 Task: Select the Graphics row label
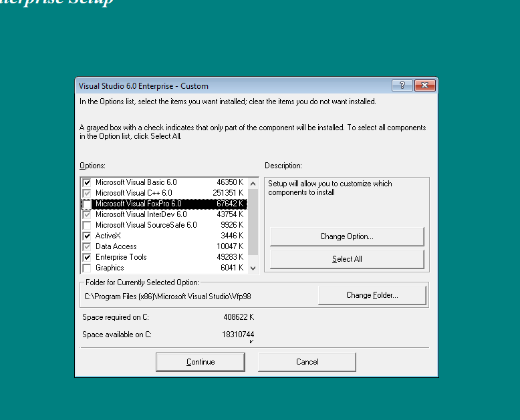click(110, 268)
